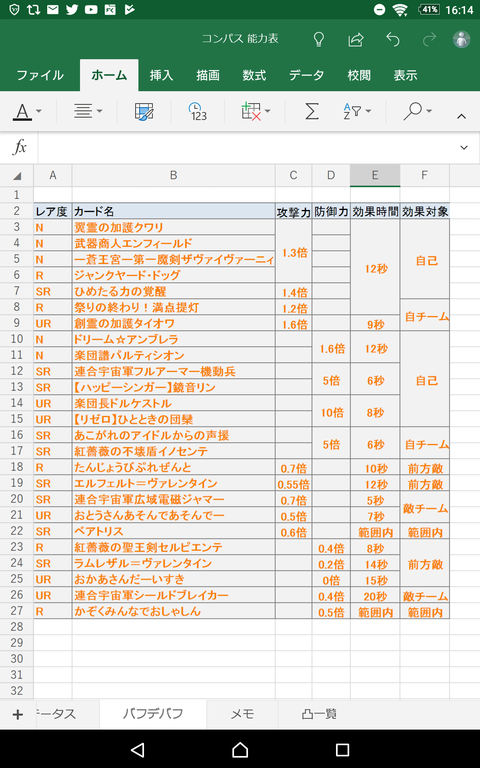Switch to the 描画 tab
480x768 pixels.
[x=208, y=75]
